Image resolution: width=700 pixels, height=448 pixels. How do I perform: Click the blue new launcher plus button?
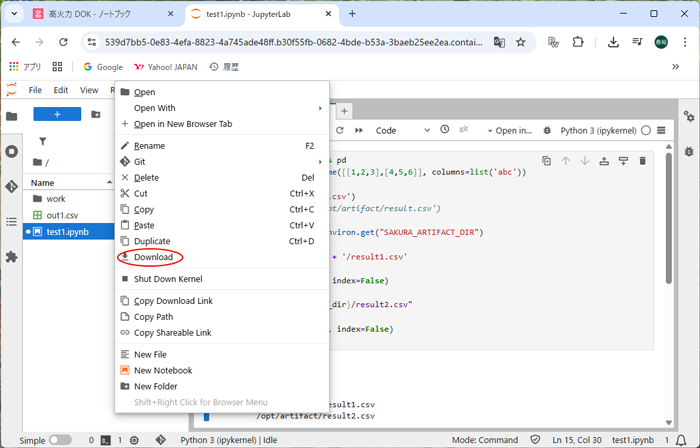[x=56, y=115]
